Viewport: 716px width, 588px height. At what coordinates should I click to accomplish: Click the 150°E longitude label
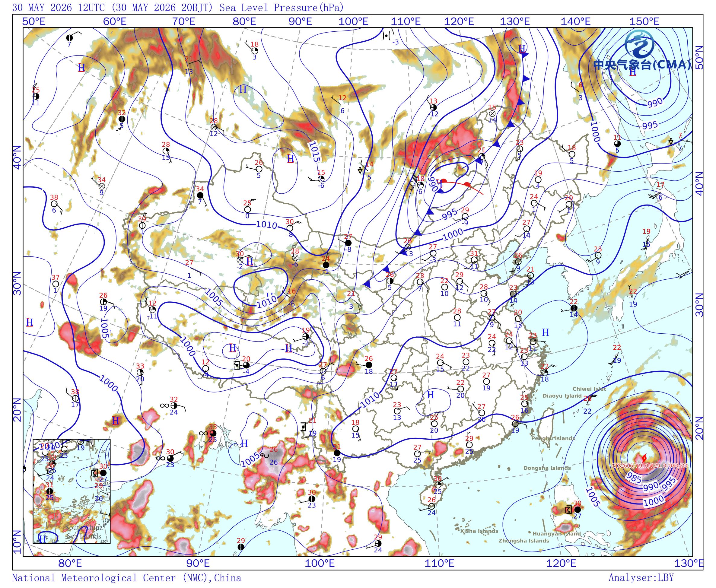(644, 22)
